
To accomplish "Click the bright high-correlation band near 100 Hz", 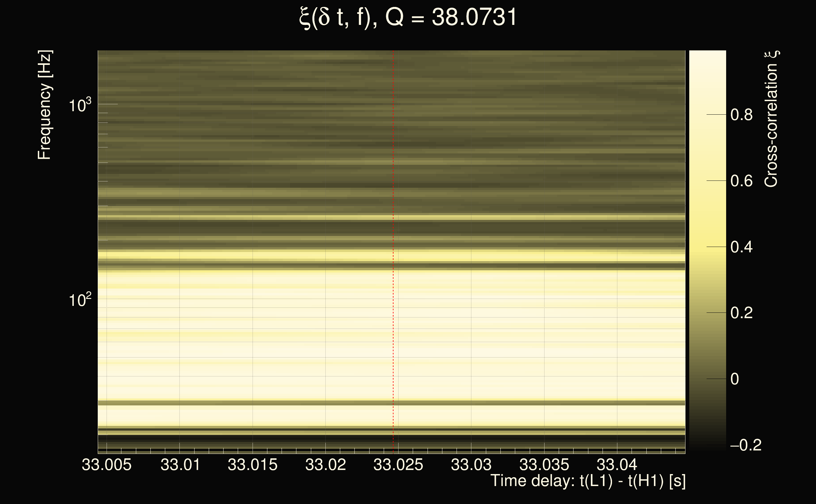I will coord(390,300).
